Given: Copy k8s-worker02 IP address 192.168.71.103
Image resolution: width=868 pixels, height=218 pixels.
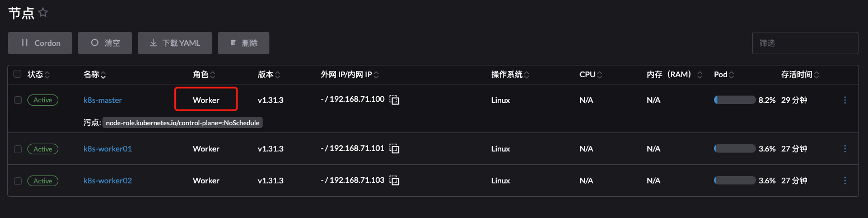Looking at the screenshot, I should point(395,181).
